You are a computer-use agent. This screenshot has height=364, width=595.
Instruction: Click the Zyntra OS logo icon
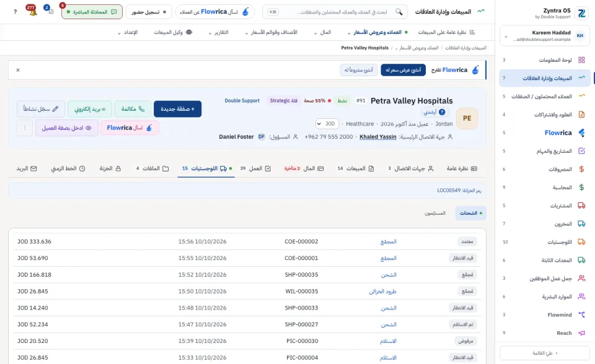(581, 13)
